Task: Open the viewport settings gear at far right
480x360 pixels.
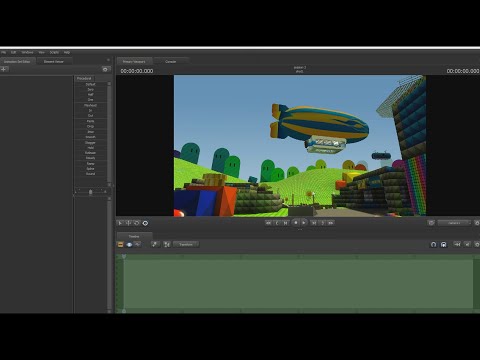Action: coord(477,223)
